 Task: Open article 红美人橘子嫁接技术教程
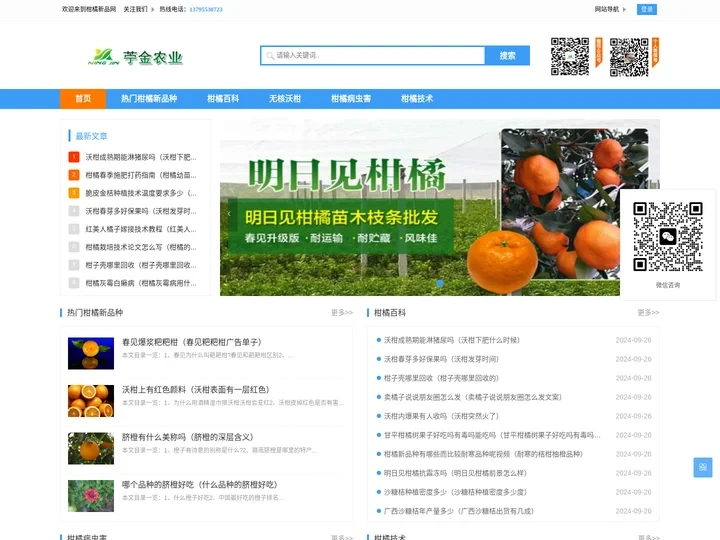click(141, 229)
